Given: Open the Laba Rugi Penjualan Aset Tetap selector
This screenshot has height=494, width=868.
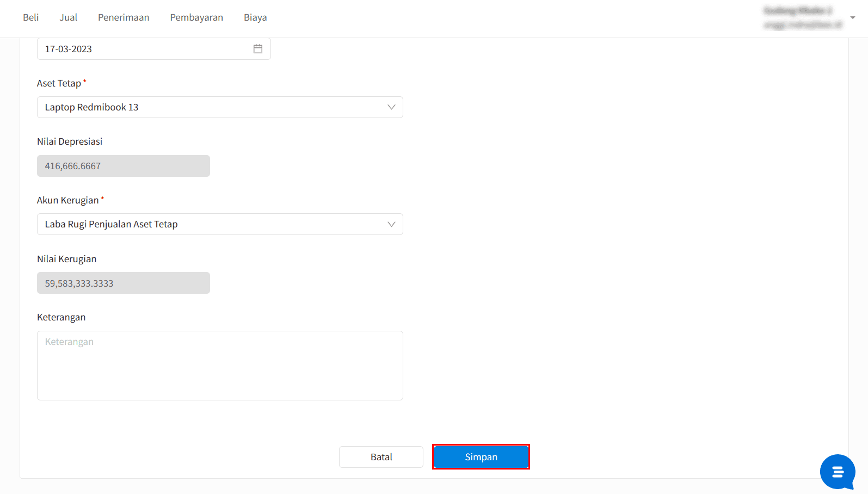Looking at the screenshot, I should click(x=212, y=224).
